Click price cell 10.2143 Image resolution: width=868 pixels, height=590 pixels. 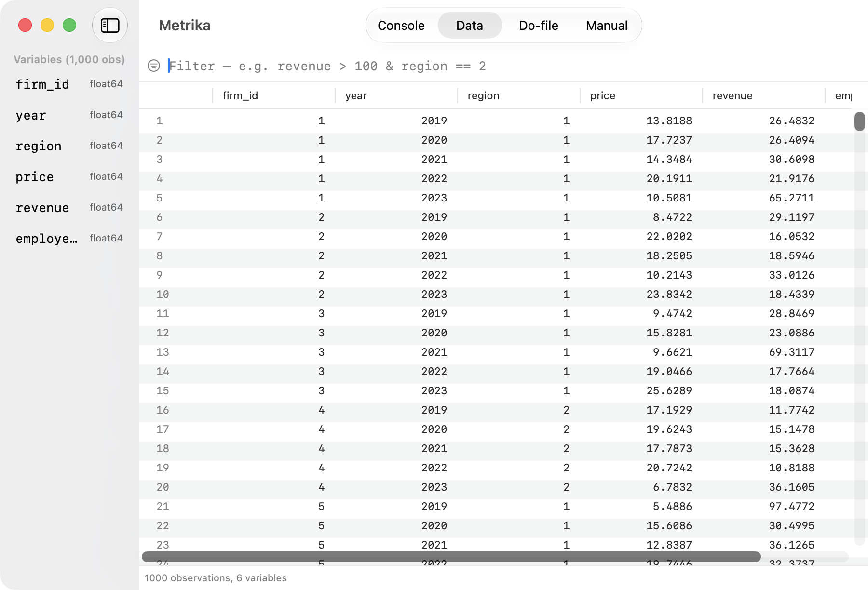tap(669, 275)
